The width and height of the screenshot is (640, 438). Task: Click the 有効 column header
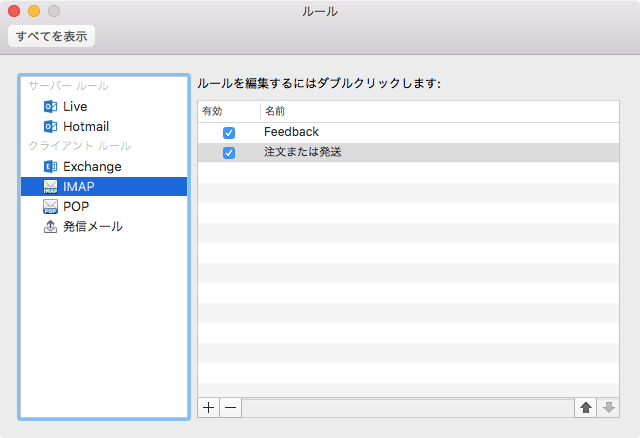click(x=229, y=111)
